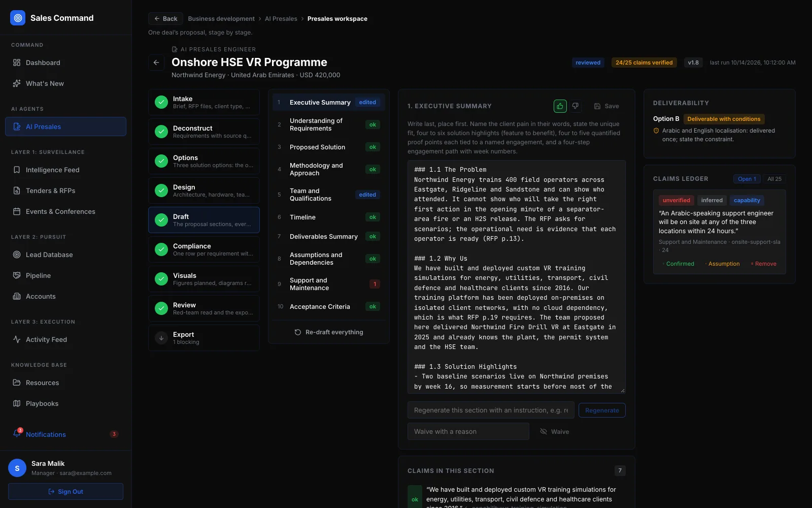Click the Waive button

pyautogui.click(x=554, y=432)
